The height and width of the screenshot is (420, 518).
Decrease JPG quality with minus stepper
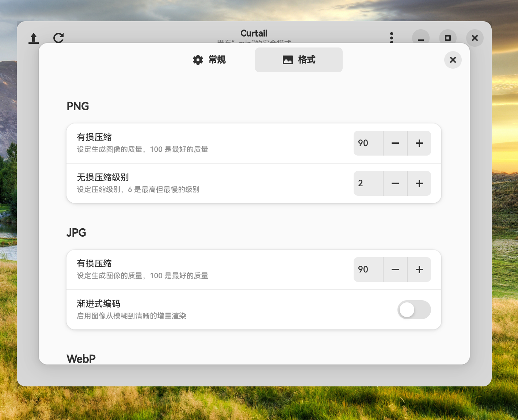tap(395, 270)
